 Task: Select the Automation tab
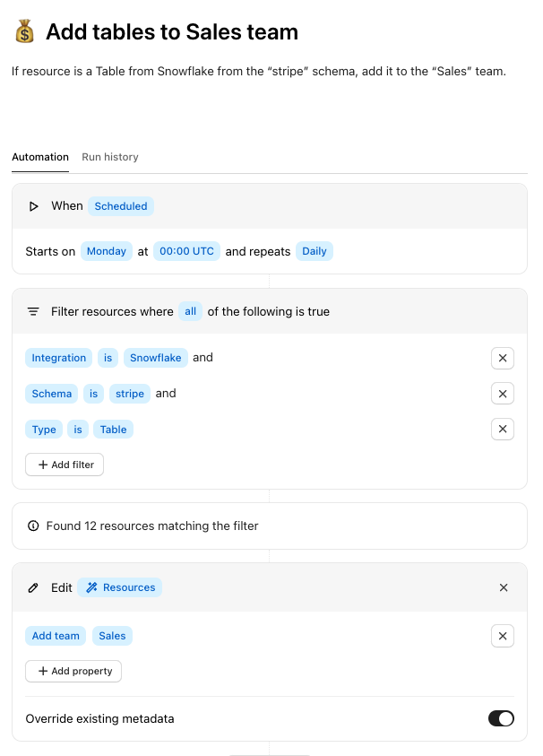40,157
